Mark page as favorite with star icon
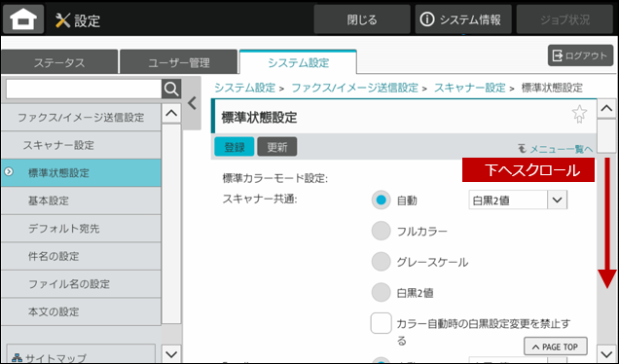Viewport: 619px width, 364px height. click(x=579, y=115)
